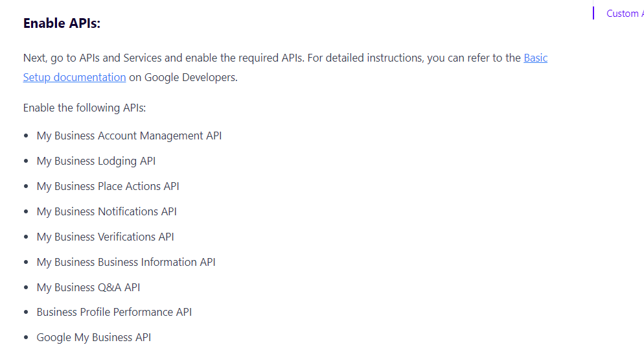The height and width of the screenshot is (356, 644).
Task: Select Google My Business API item
Action: coord(94,337)
